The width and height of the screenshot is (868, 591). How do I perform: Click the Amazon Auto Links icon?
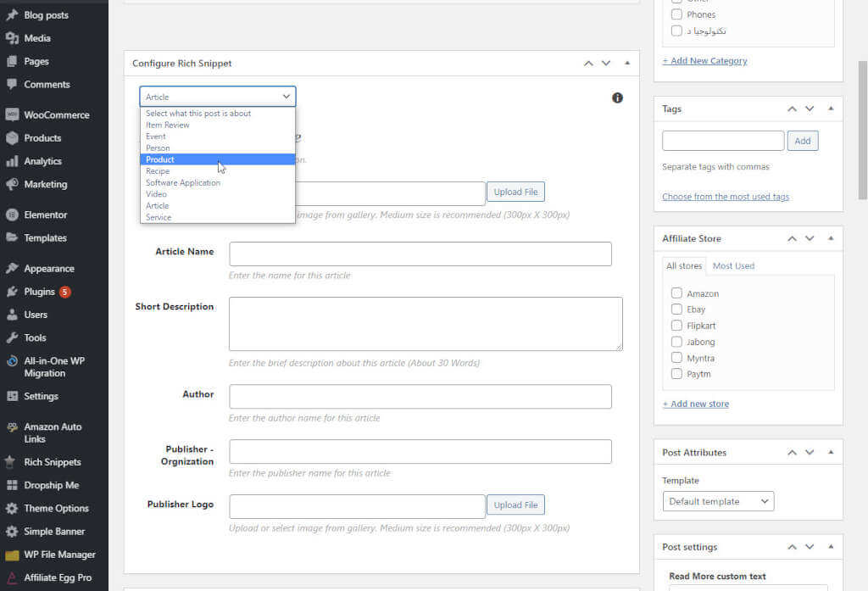[12, 427]
